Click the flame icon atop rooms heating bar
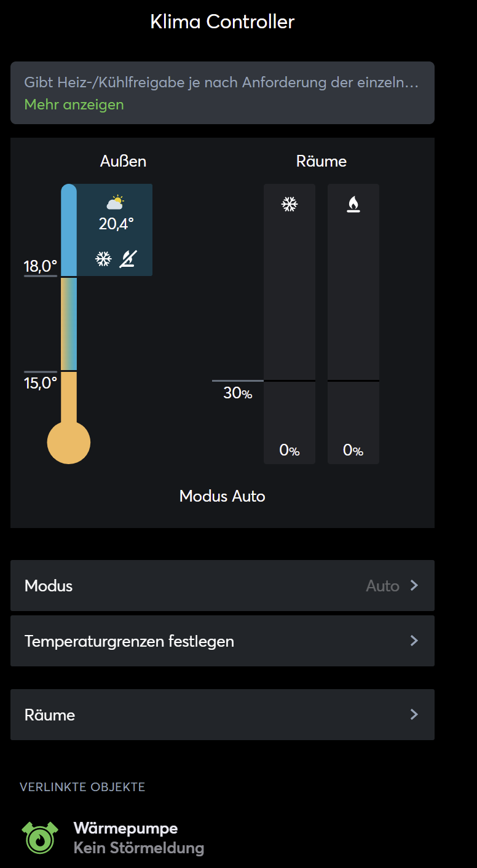This screenshot has height=868, width=477. click(x=353, y=205)
